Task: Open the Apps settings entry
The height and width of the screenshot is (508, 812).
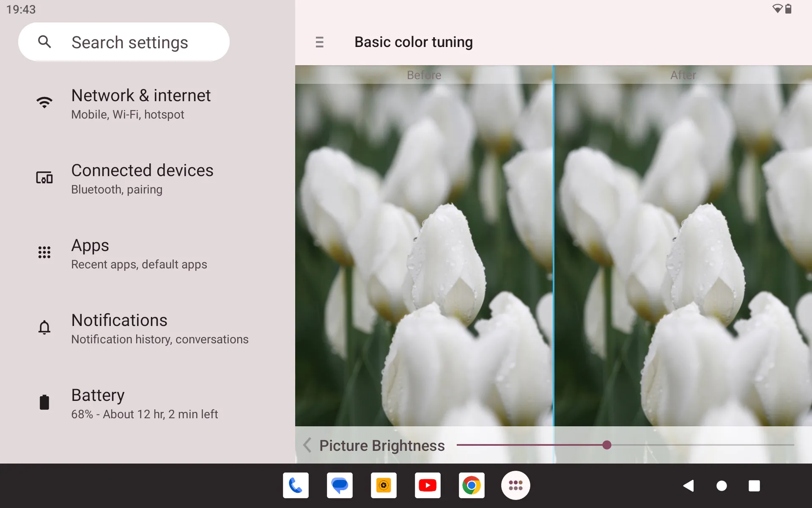Action: click(148, 254)
